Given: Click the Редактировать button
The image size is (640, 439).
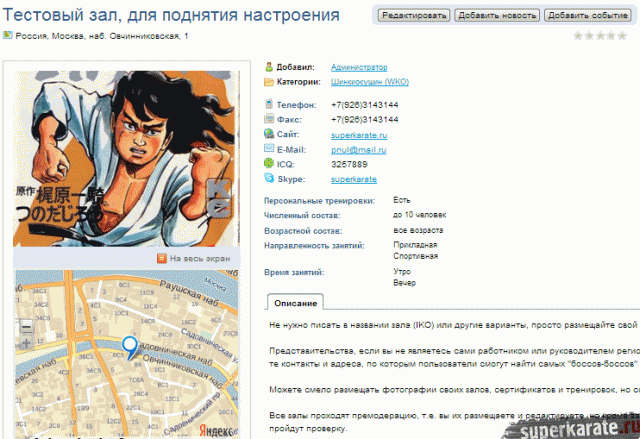Looking at the screenshot, I should [x=413, y=16].
